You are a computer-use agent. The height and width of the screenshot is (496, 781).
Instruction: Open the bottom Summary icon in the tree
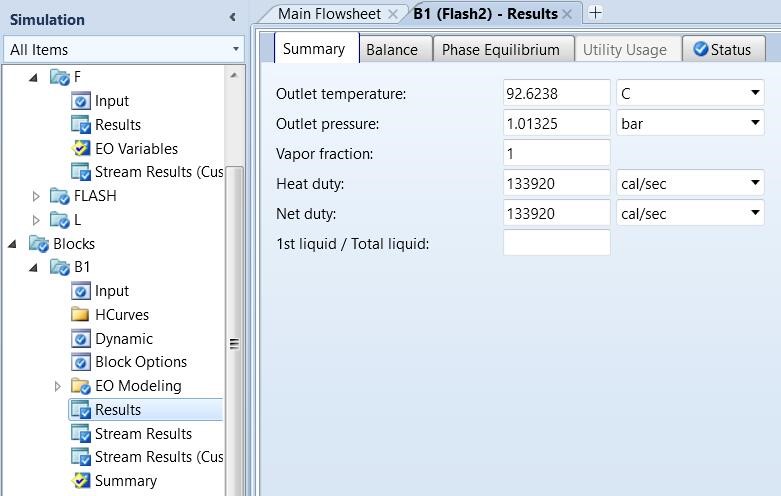81,481
